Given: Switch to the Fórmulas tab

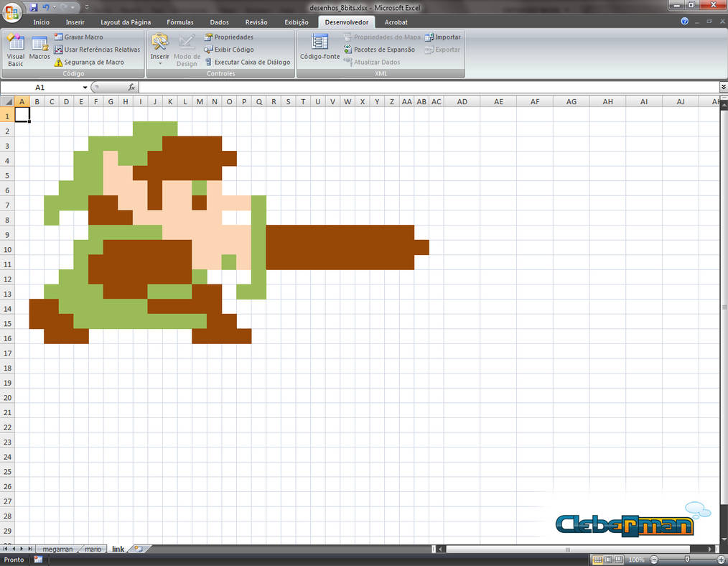Looking at the screenshot, I should [x=180, y=22].
